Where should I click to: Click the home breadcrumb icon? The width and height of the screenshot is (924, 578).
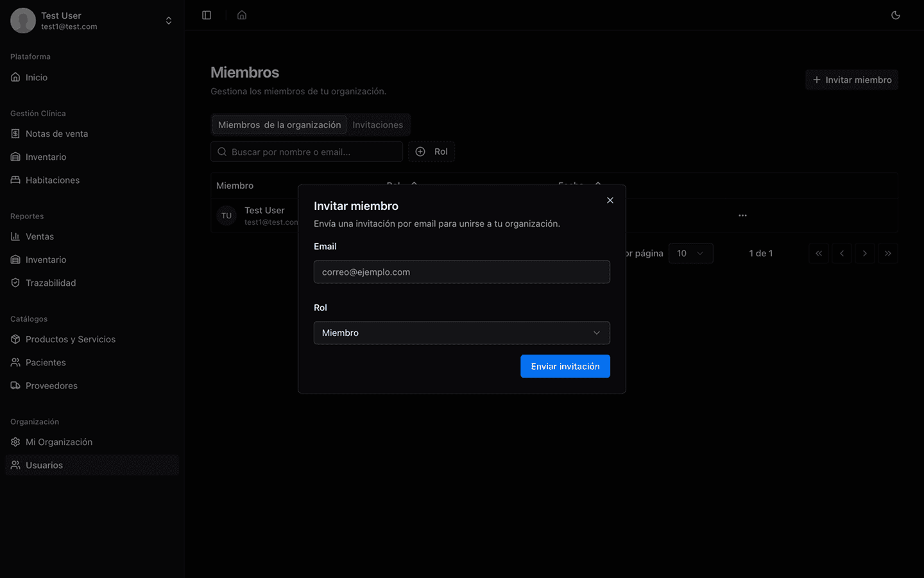242,15
